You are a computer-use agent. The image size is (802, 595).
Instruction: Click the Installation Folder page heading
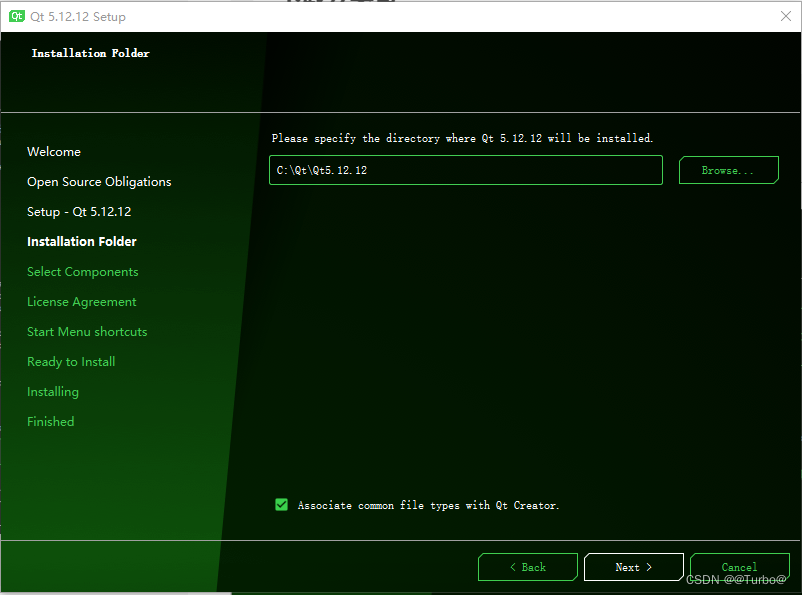91,53
